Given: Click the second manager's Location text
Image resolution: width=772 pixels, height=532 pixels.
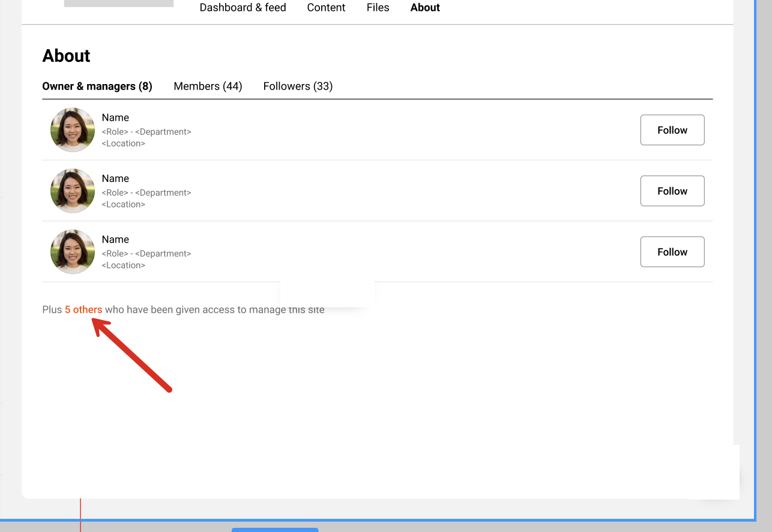Looking at the screenshot, I should point(123,205).
